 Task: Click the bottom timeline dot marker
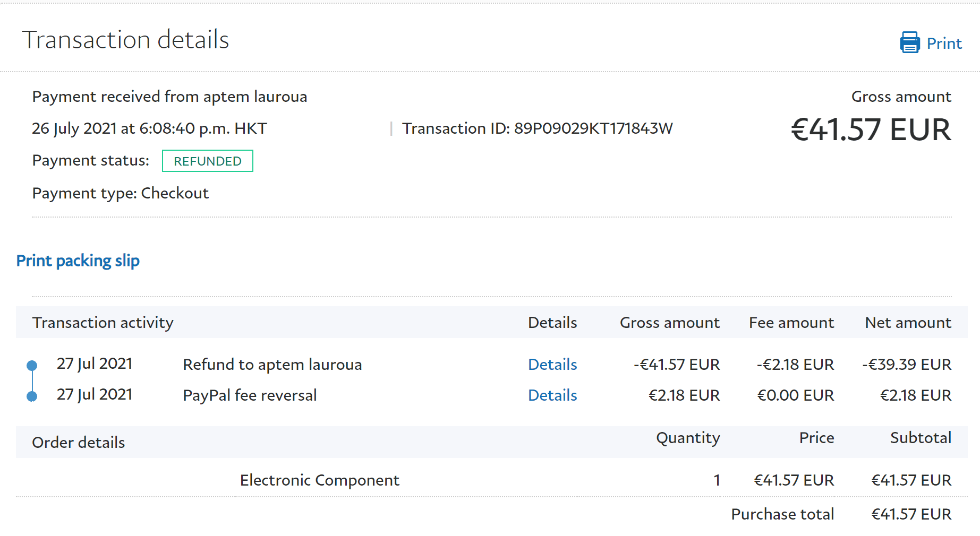pos(32,396)
